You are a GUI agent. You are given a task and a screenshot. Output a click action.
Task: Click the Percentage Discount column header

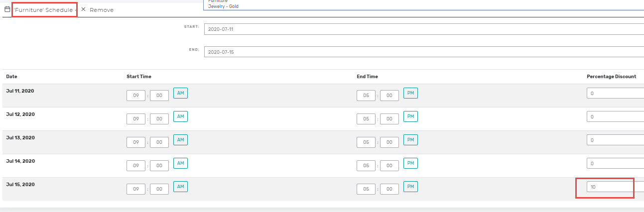pos(611,77)
